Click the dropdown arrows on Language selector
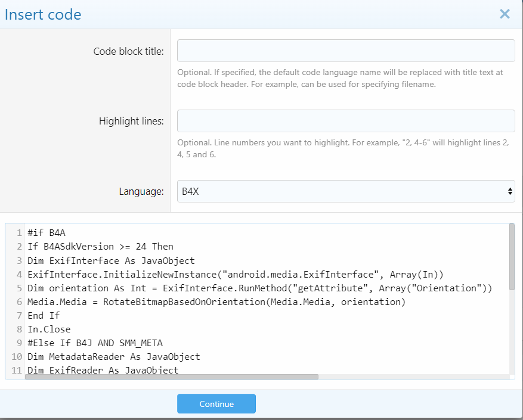The height and width of the screenshot is (420, 523). (x=509, y=191)
